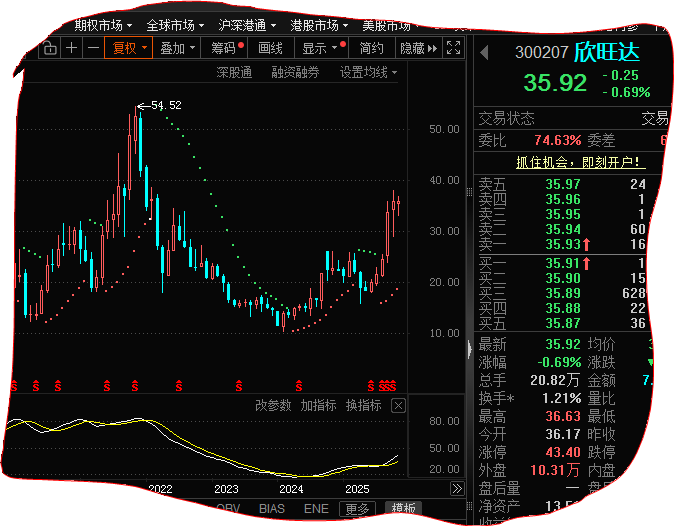
Task: Click 买一 price 35.91
Action: [563, 263]
